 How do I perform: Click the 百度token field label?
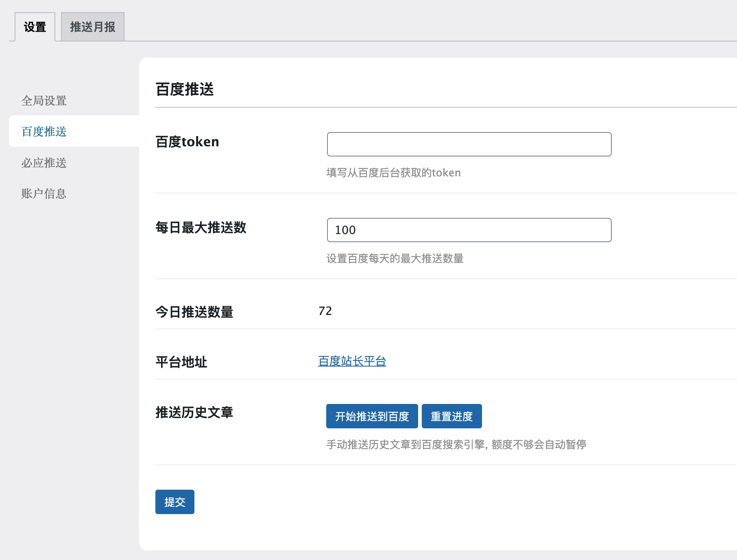tap(187, 142)
